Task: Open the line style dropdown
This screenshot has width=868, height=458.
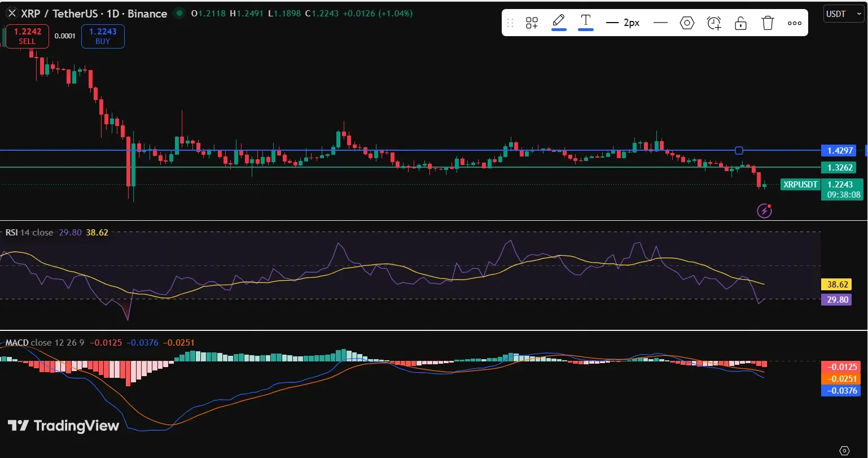Action: tap(660, 23)
